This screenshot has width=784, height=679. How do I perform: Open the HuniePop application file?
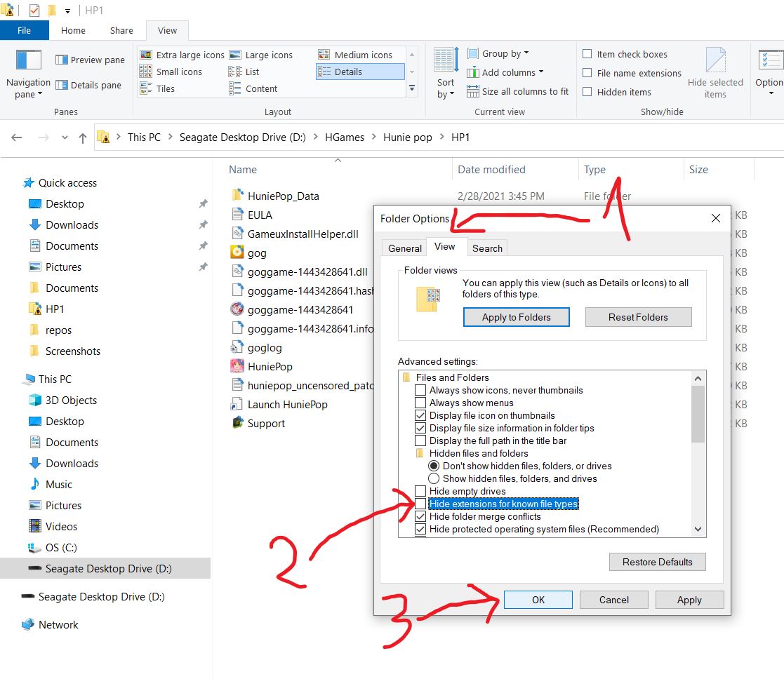[237, 366]
